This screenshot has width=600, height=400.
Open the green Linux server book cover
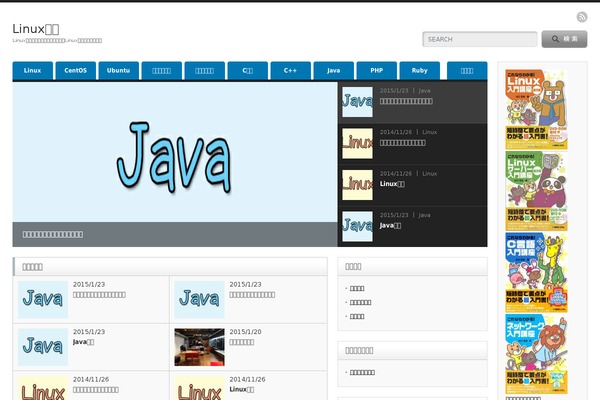[536, 191]
